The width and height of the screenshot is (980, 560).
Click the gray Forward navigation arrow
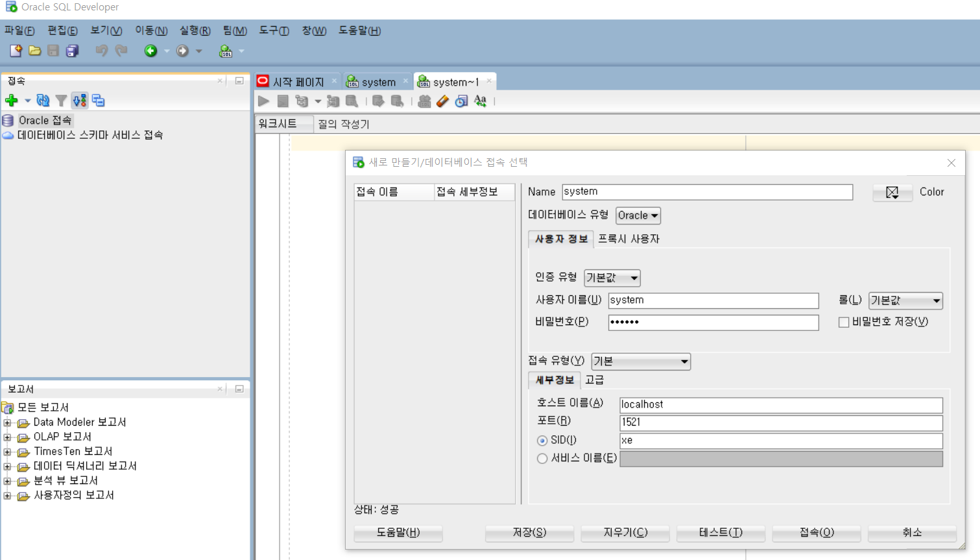pos(183,51)
